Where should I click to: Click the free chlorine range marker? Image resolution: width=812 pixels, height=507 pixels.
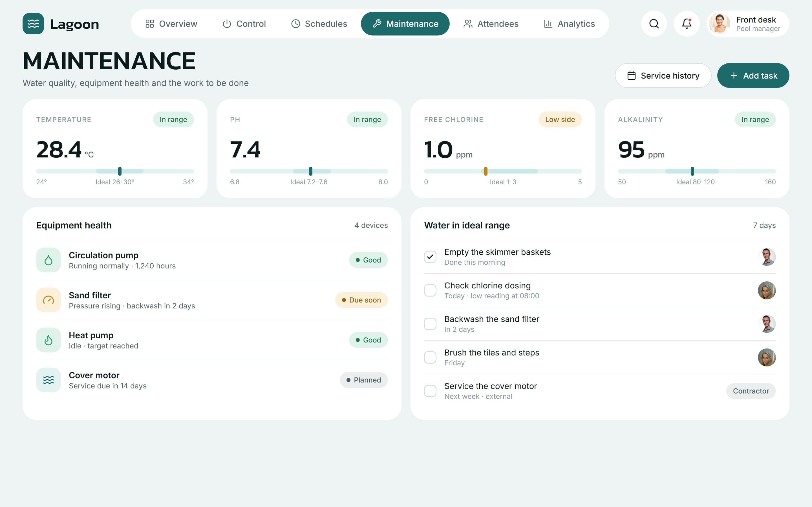486,171
